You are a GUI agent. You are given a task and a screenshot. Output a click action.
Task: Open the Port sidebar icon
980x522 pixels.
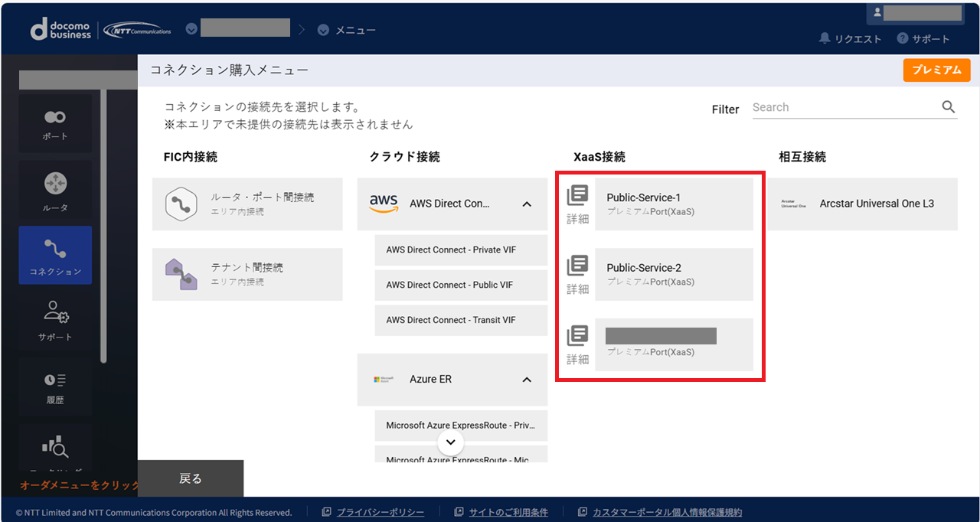coord(55,124)
